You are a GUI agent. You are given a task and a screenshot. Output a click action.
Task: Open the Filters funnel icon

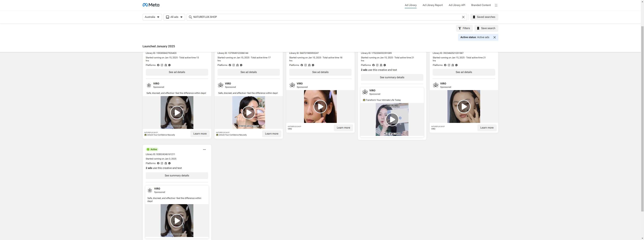[460, 28]
